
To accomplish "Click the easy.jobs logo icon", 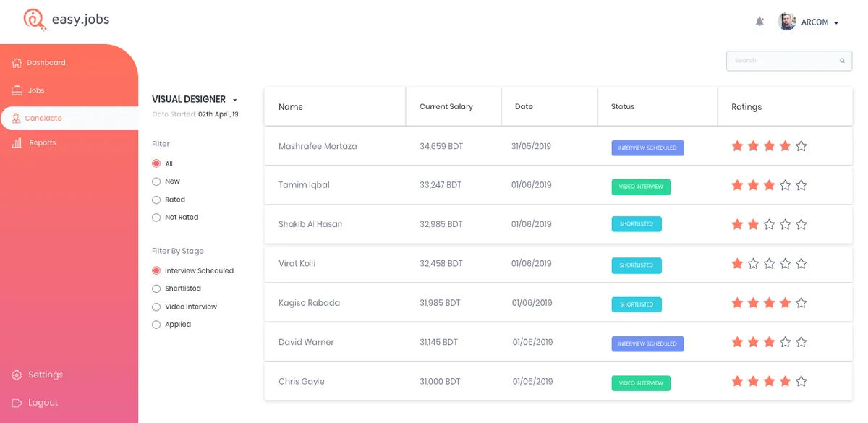I will pyautogui.click(x=35, y=20).
